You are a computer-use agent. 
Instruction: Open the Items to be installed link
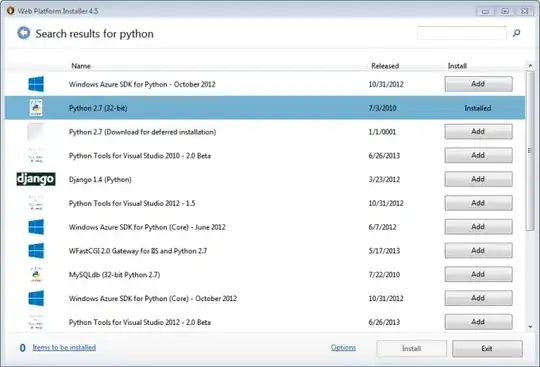coord(64,347)
